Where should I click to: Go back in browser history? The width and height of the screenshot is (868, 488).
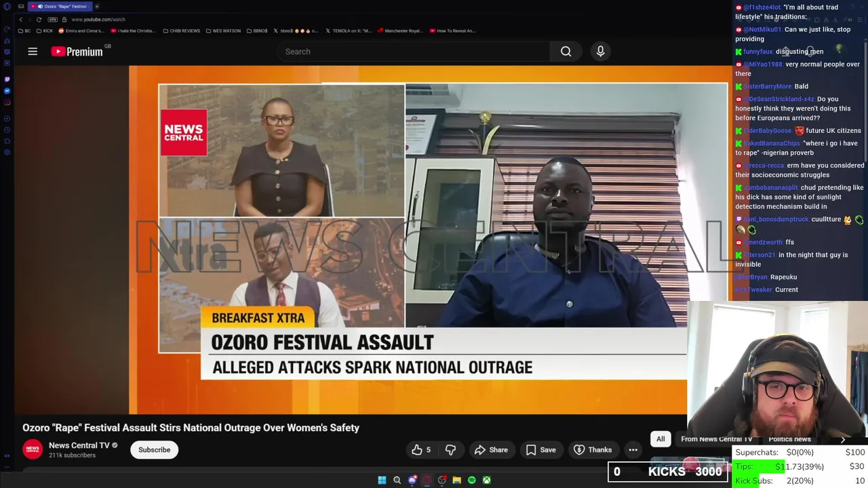coord(21,20)
